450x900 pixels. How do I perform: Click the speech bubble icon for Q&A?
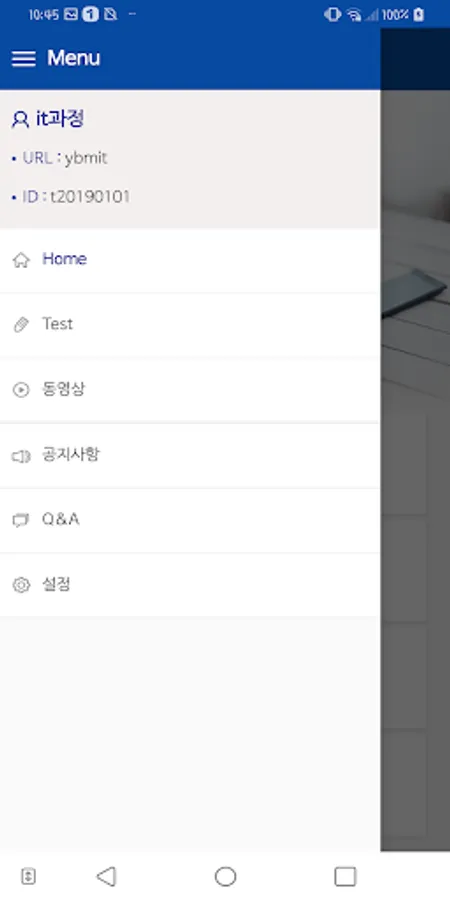tap(21, 521)
